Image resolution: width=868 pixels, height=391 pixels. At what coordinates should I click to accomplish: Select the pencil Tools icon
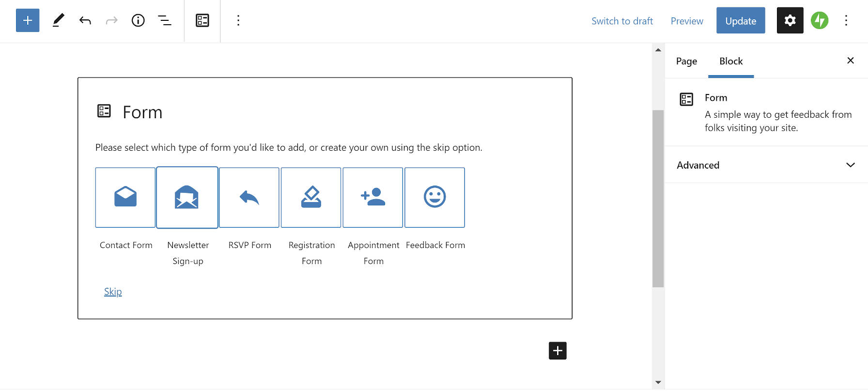click(58, 20)
